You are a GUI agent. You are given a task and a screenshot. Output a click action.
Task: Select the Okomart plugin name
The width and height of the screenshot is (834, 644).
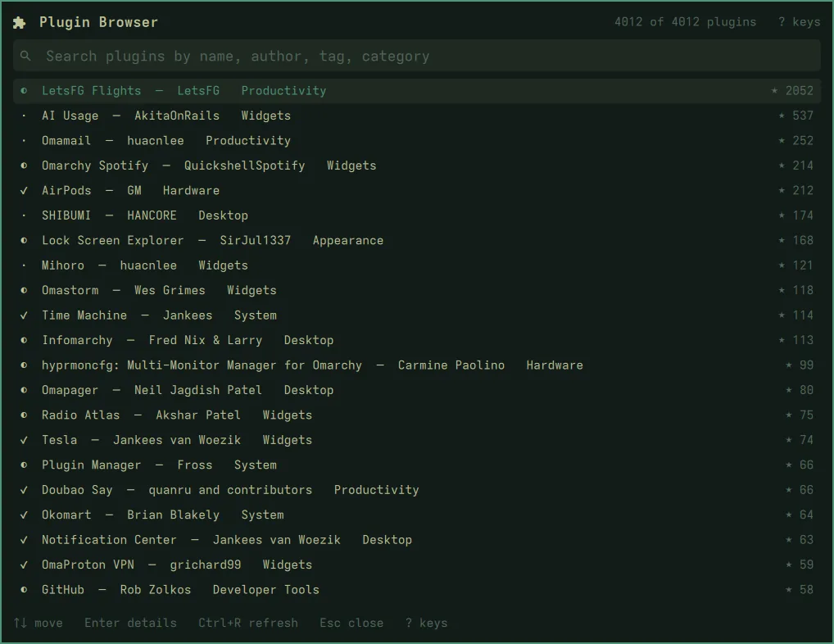point(66,515)
